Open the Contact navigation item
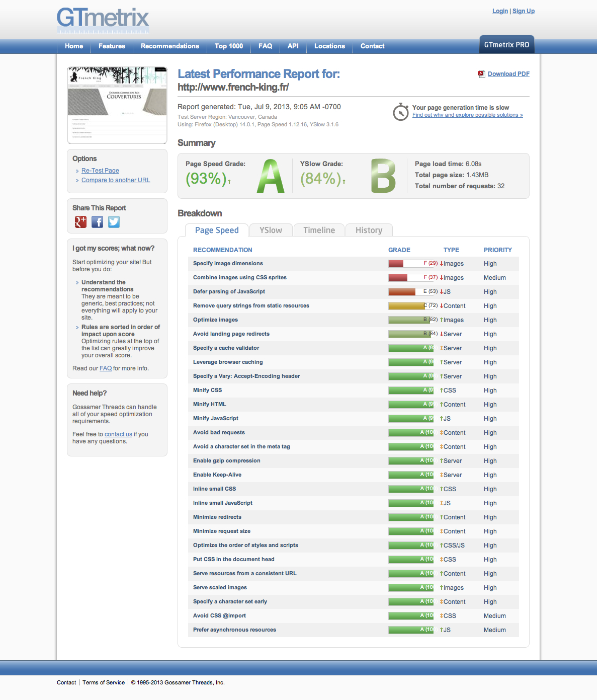This screenshot has height=700, width=605. pyautogui.click(x=373, y=46)
